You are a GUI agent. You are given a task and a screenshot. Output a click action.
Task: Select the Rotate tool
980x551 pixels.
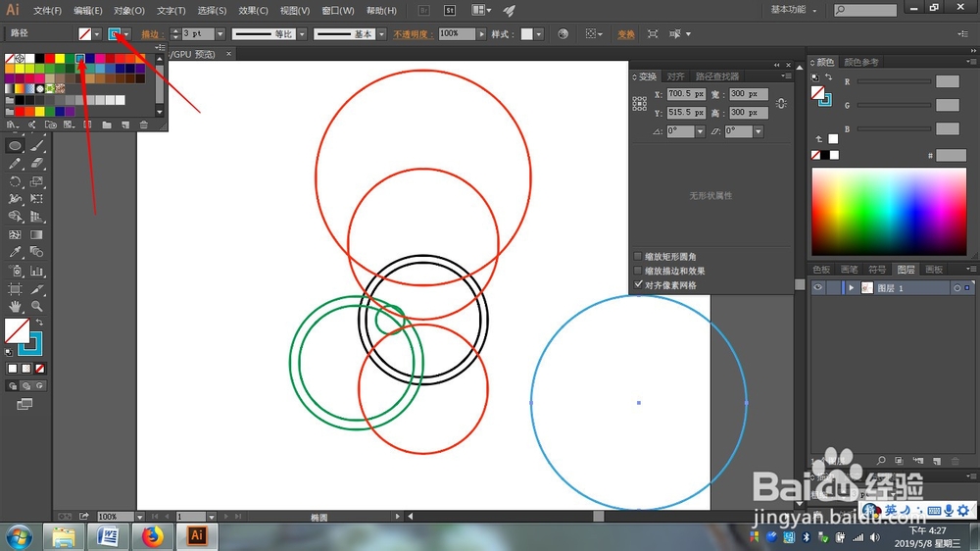pos(15,182)
